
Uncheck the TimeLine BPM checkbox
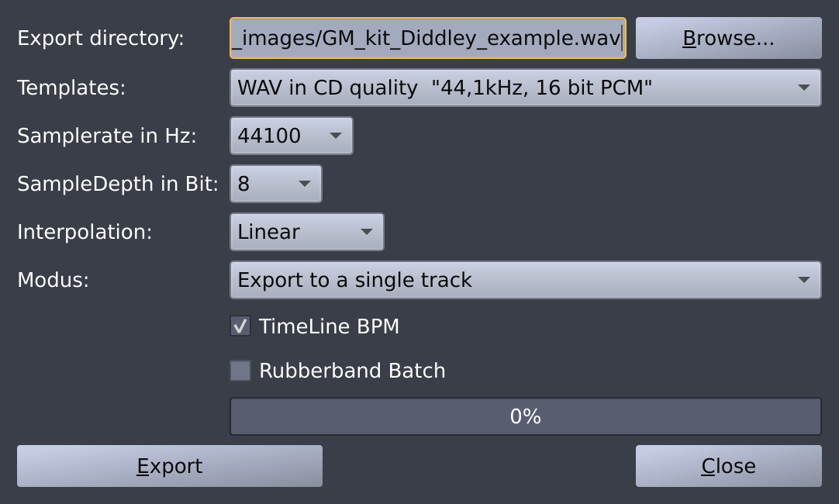point(240,326)
